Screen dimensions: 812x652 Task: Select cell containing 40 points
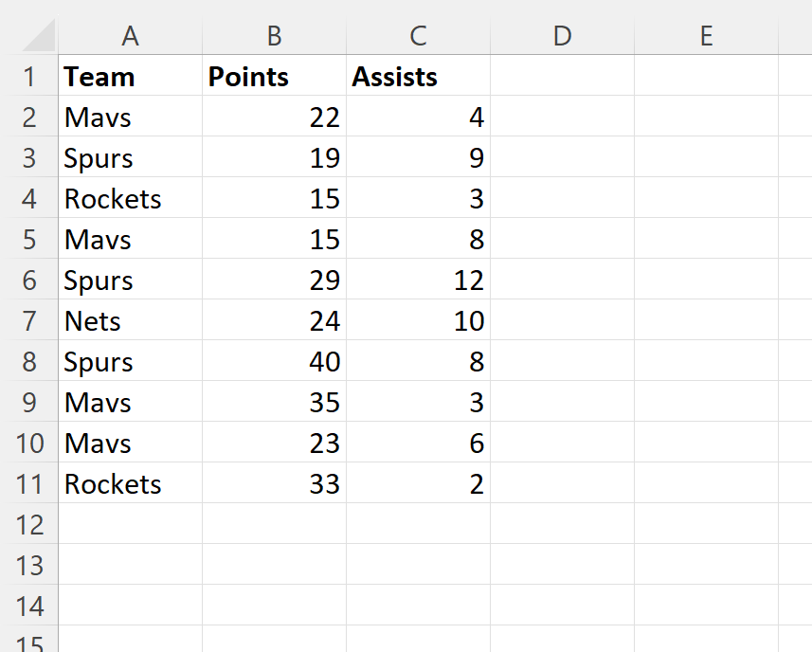click(275, 361)
